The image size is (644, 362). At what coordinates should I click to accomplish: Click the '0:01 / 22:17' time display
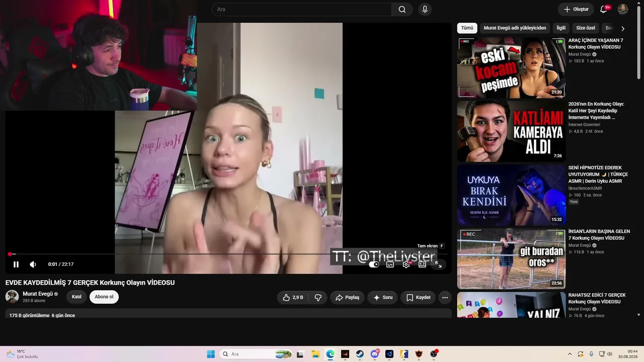click(x=61, y=264)
